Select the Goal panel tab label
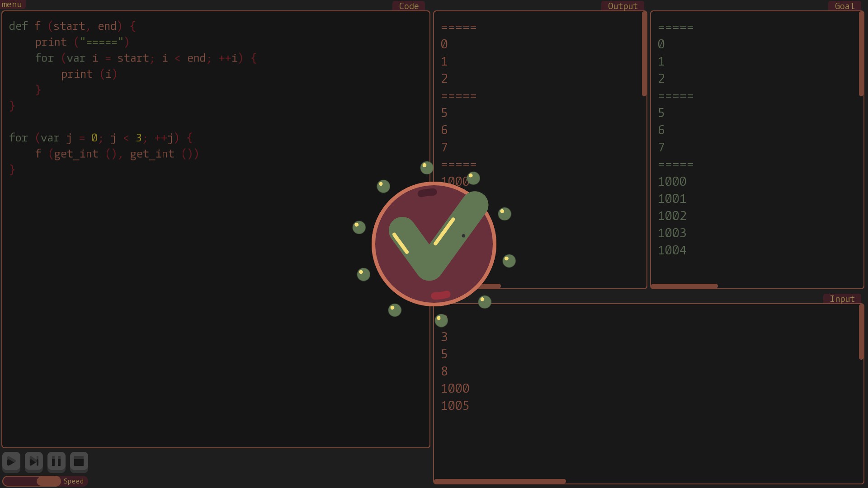Screen dimensions: 868x488 [x=844, y=6]
